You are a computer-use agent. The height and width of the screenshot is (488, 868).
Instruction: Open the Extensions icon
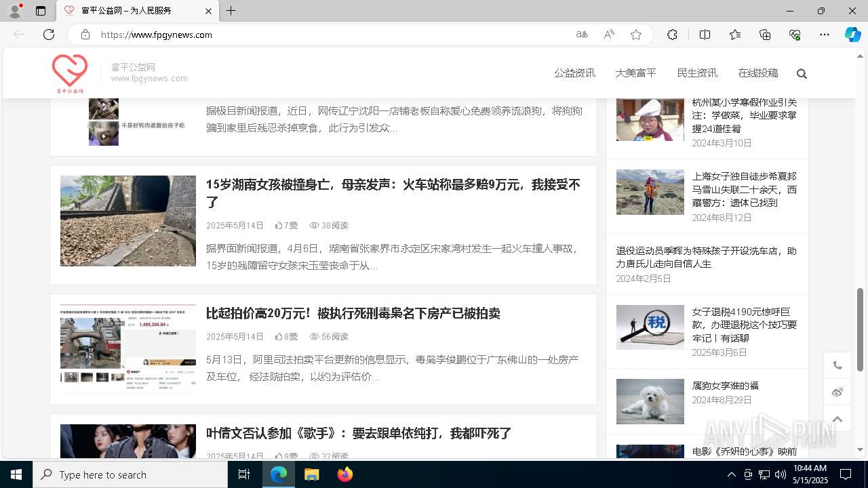672,35
